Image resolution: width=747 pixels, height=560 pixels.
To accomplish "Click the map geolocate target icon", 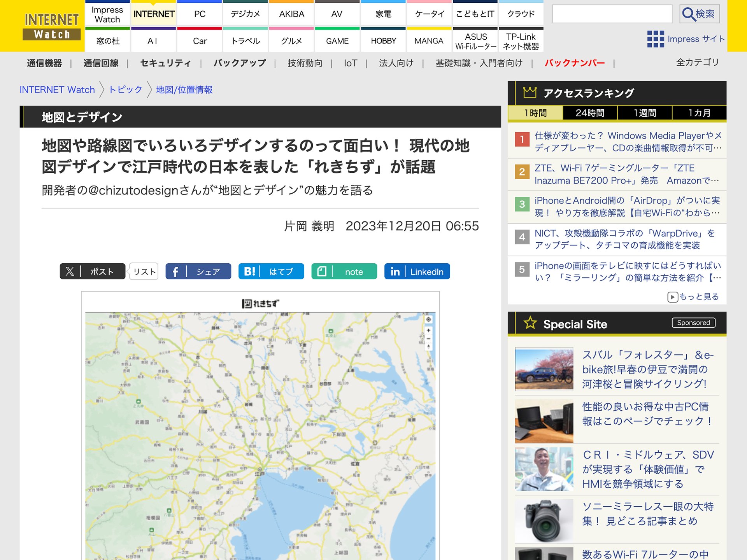I will click(x=428, y=319).
